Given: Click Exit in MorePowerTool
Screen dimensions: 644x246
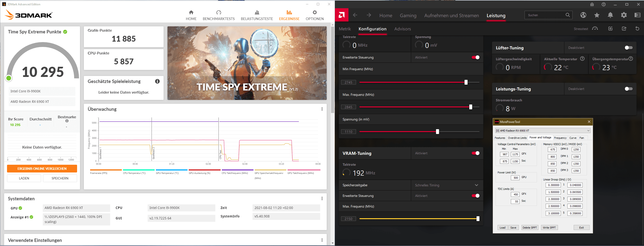Looking at the screenshot, I should pyautogui.click(x=581, y=227).
